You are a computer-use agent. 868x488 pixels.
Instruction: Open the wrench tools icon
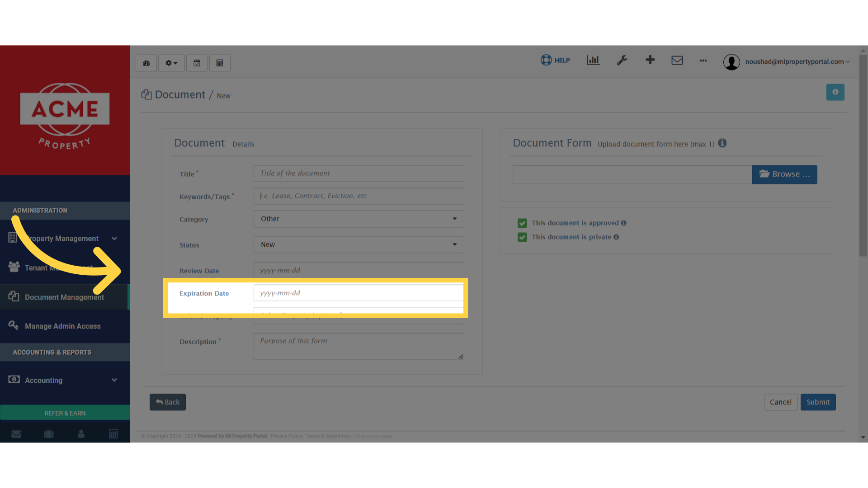click(x=622, y=60)
